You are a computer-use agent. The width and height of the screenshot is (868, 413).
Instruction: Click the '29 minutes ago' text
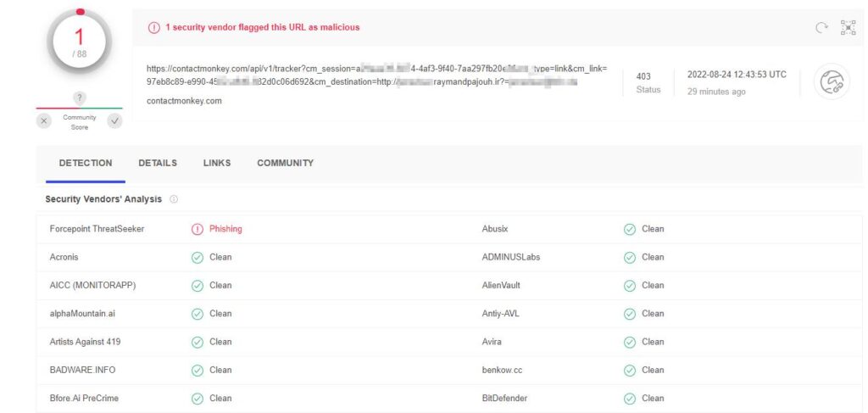point(716,92)
